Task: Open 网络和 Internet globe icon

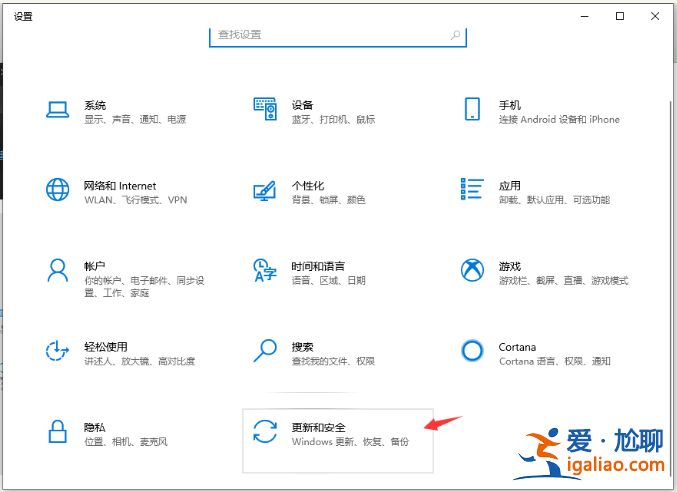Action: tap(57, 190)
